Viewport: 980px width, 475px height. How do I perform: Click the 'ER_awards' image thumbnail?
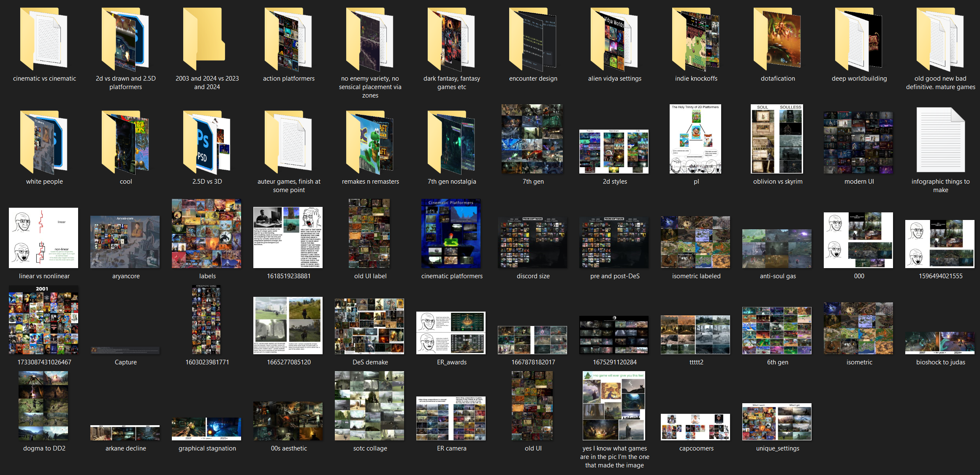[x=451, y=333]
